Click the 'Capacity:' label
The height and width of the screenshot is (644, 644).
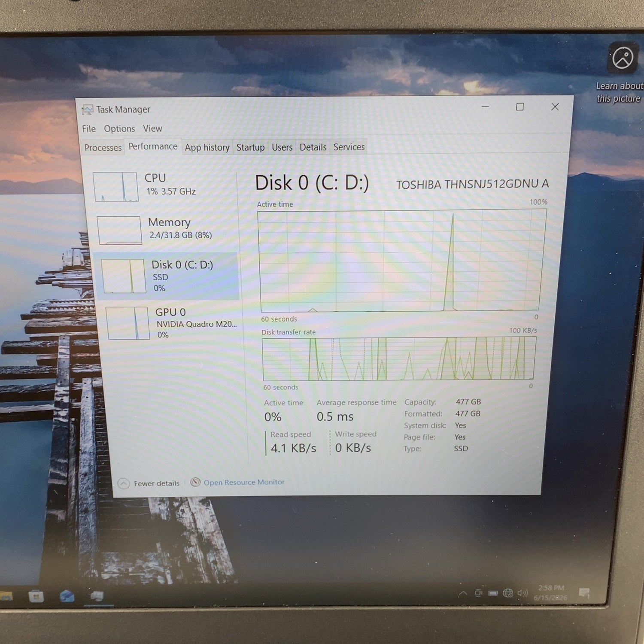420,402
